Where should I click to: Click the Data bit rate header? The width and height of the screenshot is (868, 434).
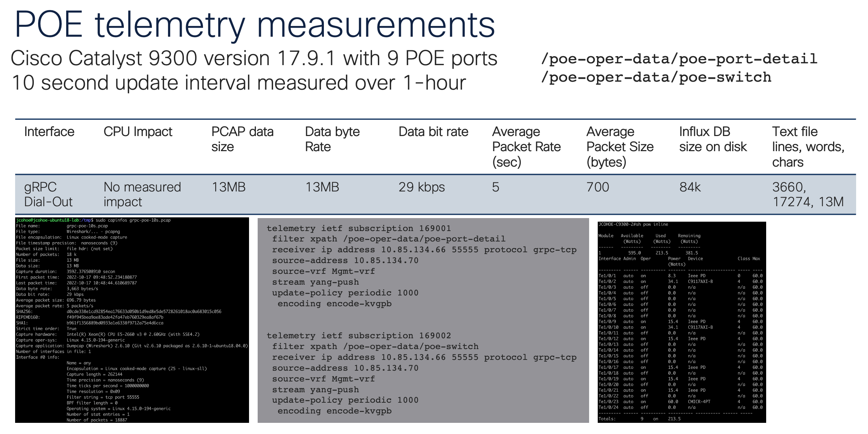[433, 132]
